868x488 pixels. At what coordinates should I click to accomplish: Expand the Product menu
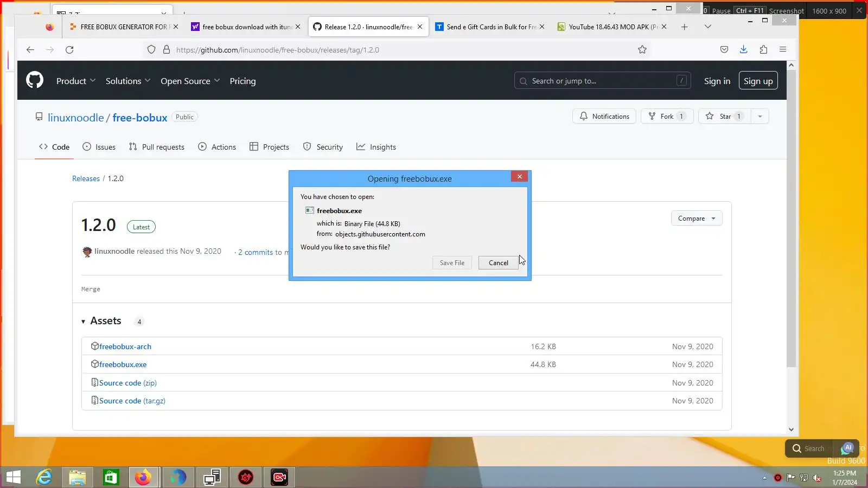(x=76, y=81)
